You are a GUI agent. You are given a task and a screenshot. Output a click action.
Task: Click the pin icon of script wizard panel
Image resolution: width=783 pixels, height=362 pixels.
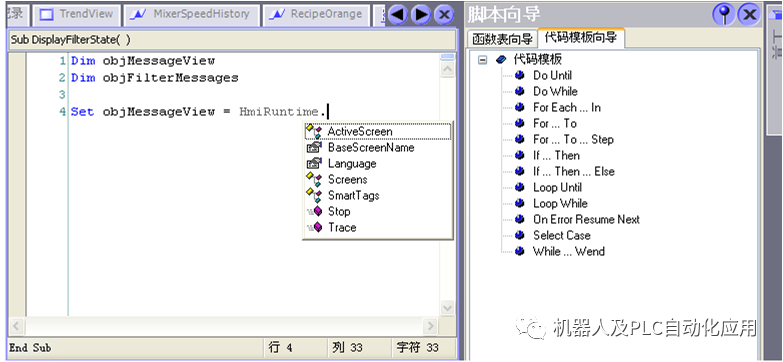point(724,14)
